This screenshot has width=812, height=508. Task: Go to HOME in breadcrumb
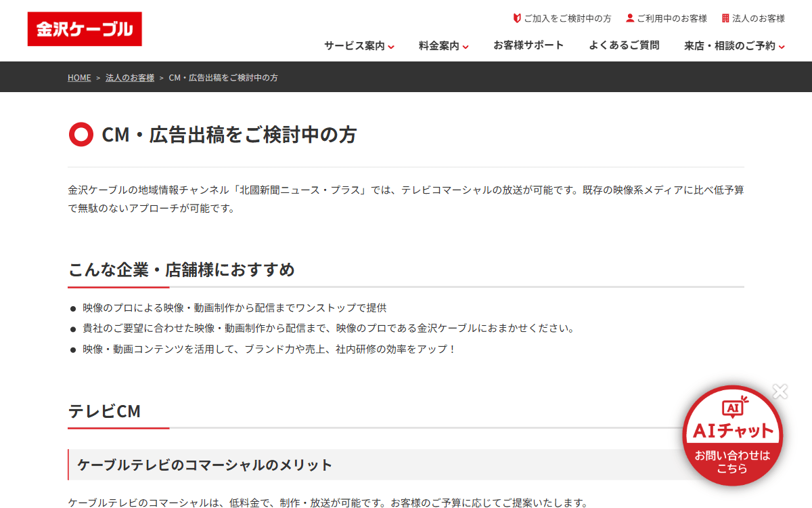click(x=79, y=78)
